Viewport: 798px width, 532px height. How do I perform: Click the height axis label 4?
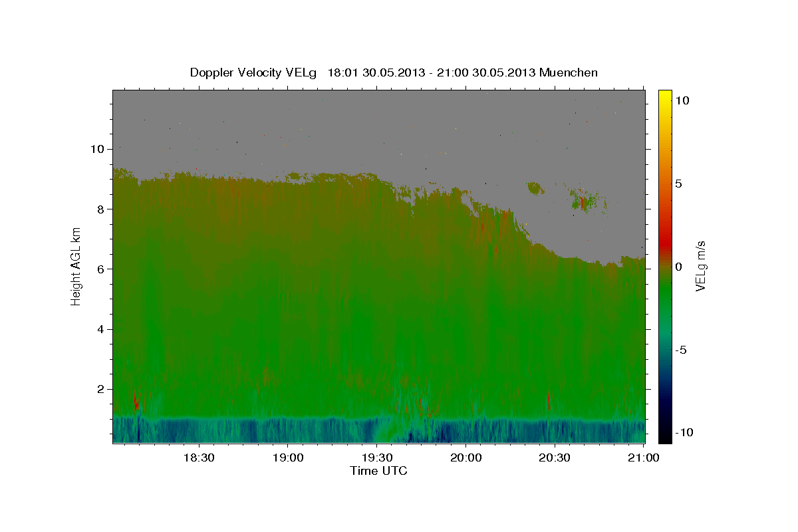pos(101,329)
